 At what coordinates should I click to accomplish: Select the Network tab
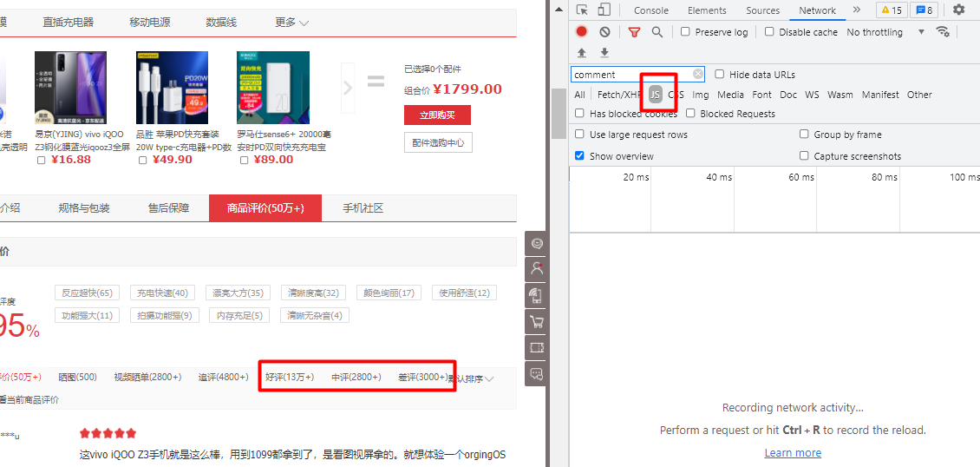(x=817, y=10)
